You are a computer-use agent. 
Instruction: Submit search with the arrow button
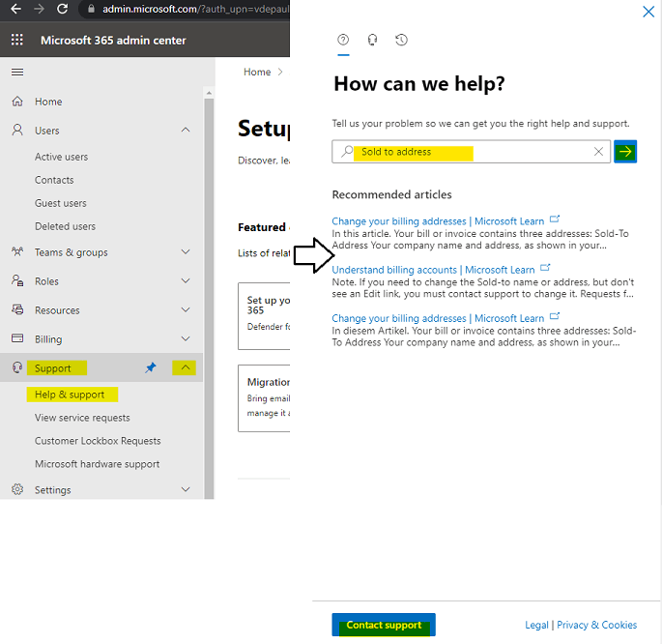pos(625,152)
